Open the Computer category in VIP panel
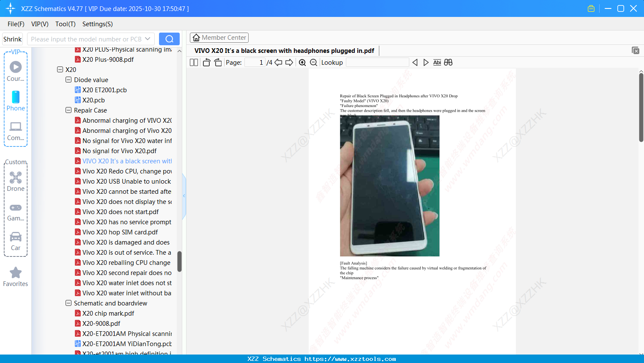The image size is (644, 363). (x=15, y=131)
